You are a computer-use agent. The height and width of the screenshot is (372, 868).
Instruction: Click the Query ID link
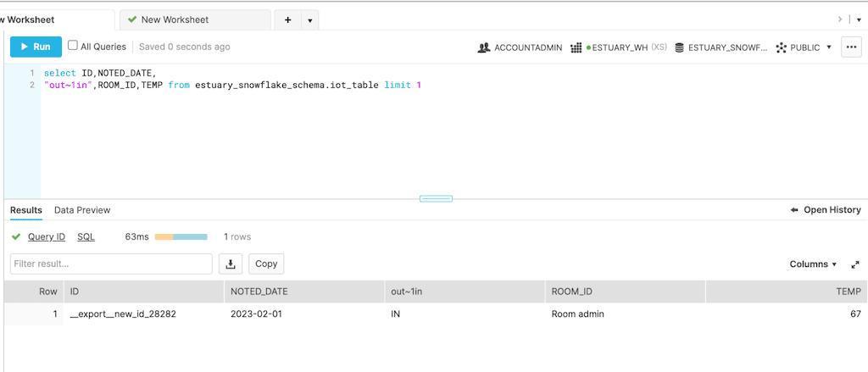click(47, 237)
